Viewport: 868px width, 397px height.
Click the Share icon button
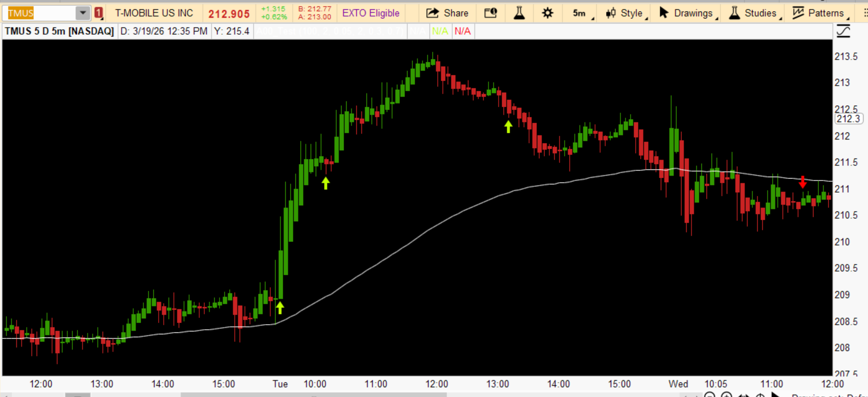coord(447,13)
